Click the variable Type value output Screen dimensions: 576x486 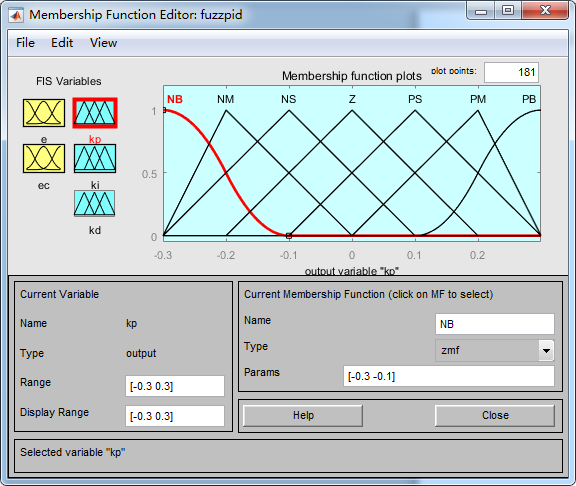[x=141, y=353]
